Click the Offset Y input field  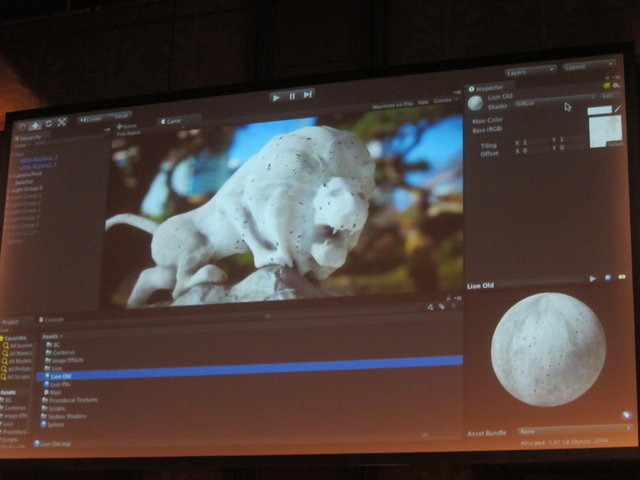pyautogui.click(x=572, y=148)
